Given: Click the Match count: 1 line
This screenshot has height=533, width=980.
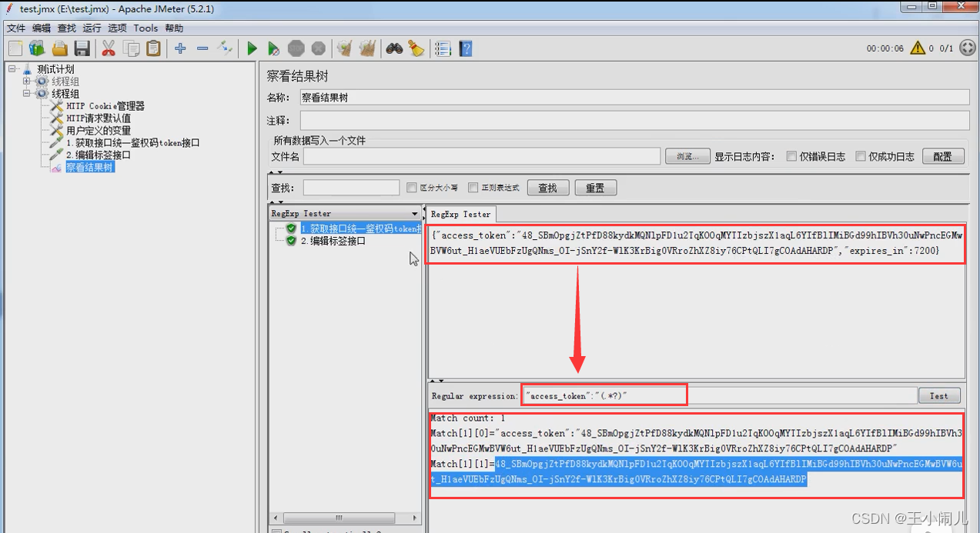Looking at the screenshot, I should coord(467,418).
